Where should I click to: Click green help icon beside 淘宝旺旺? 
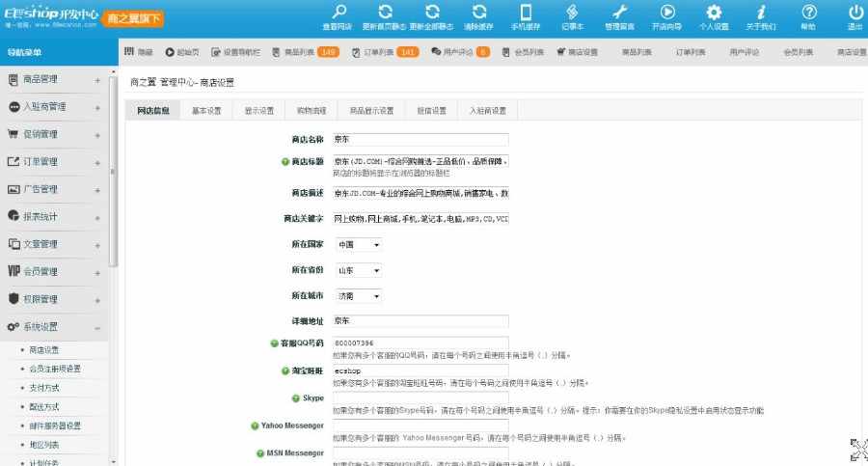tap(285, 370)
